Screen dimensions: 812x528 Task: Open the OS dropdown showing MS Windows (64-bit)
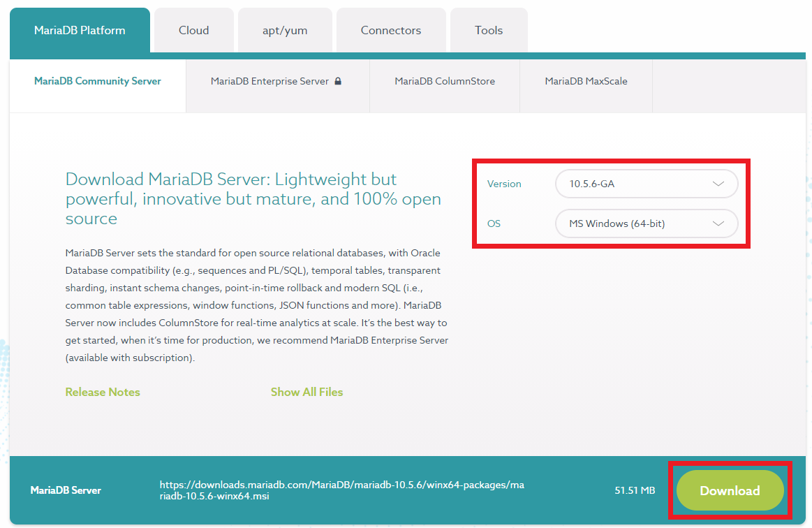click(647, 224)
